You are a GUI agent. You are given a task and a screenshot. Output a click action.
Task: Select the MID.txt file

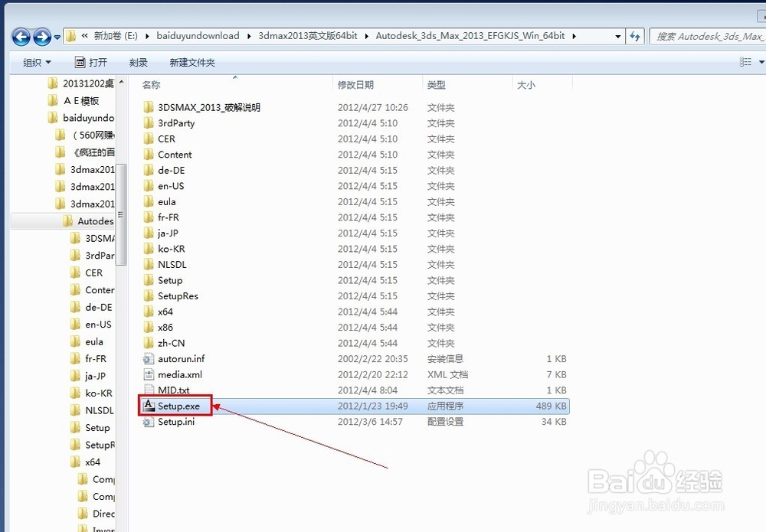173,390
